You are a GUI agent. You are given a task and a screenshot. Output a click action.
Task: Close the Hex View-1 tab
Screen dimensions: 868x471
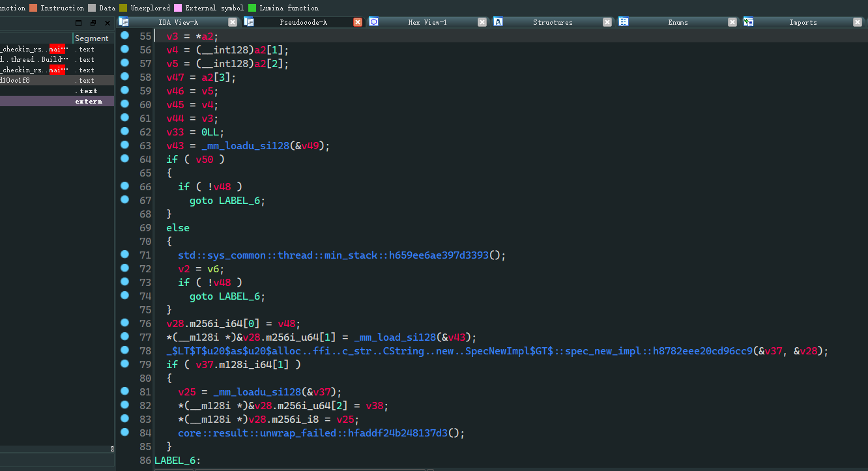click(x=482, y=22)
